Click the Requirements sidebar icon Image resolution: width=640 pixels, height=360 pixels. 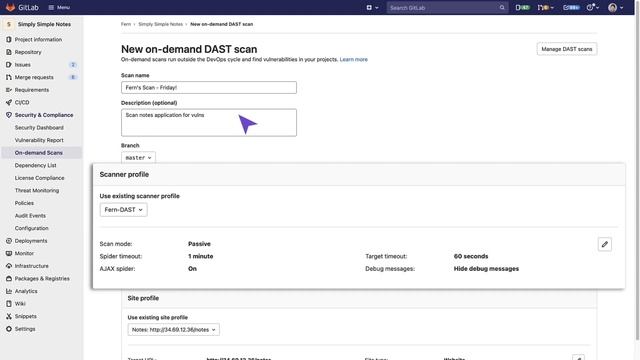coord(9,90)
